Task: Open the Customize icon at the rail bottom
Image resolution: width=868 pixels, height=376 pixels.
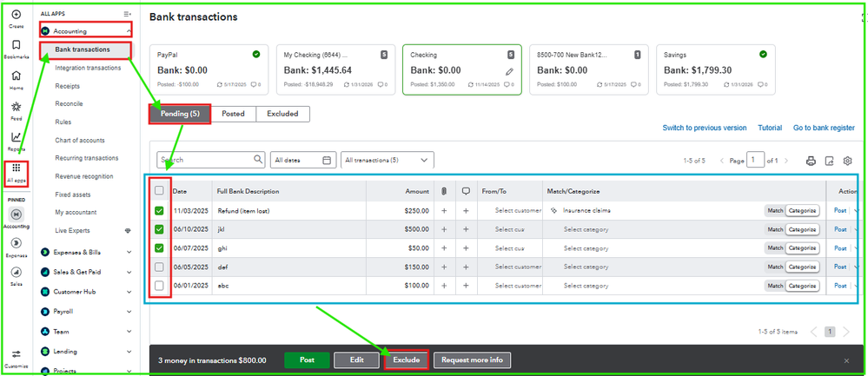Action: 16,354
